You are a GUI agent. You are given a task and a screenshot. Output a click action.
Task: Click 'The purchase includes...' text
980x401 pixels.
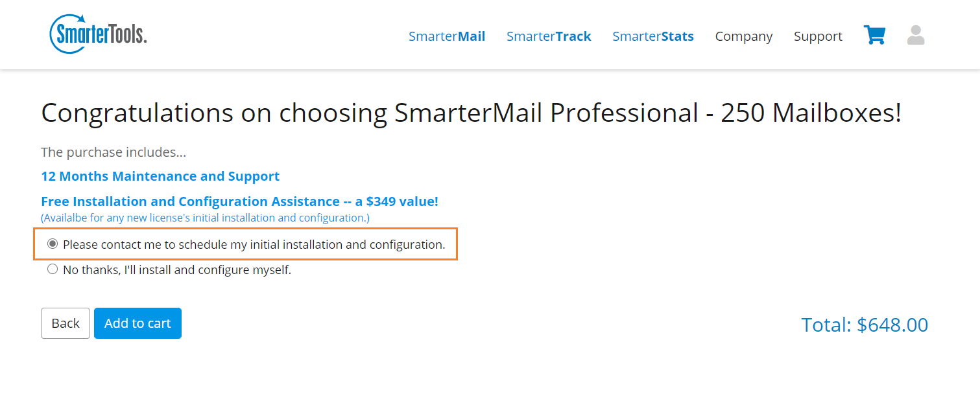tap(114, 152)
